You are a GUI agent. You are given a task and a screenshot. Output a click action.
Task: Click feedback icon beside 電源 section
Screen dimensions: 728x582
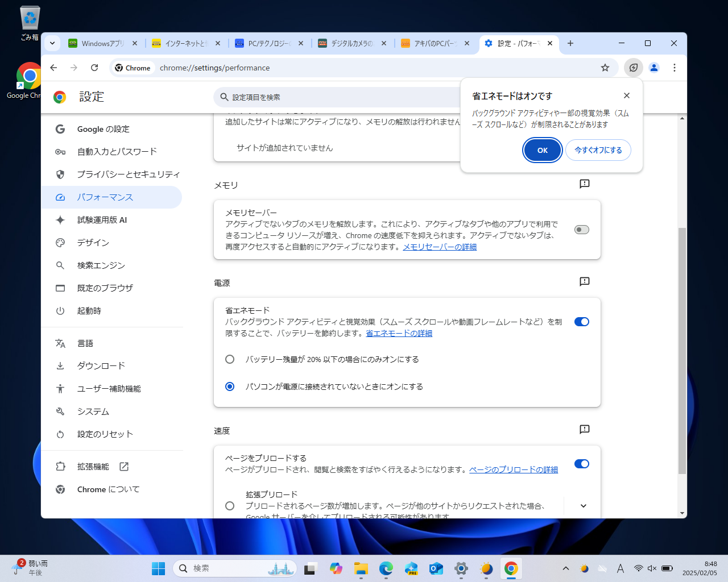[x=584, y=281]
